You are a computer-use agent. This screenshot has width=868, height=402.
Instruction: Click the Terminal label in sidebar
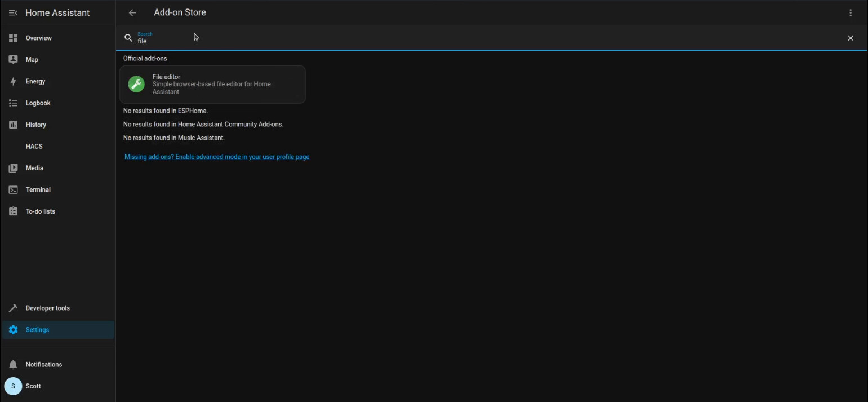click(x=38, y=189)
